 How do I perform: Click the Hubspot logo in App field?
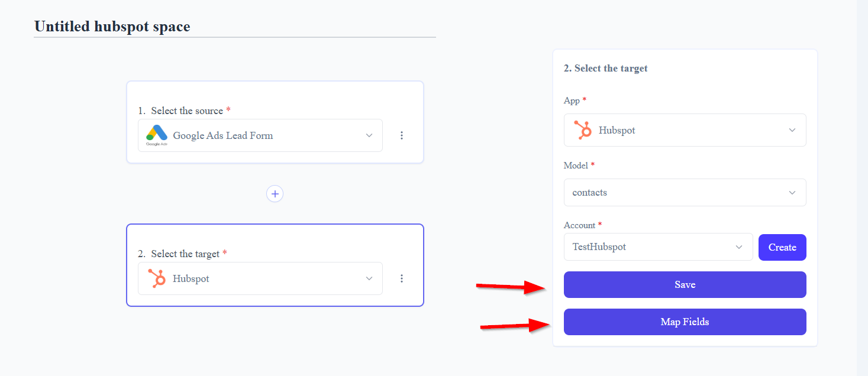pyautogui.click(x=583, y=130)
